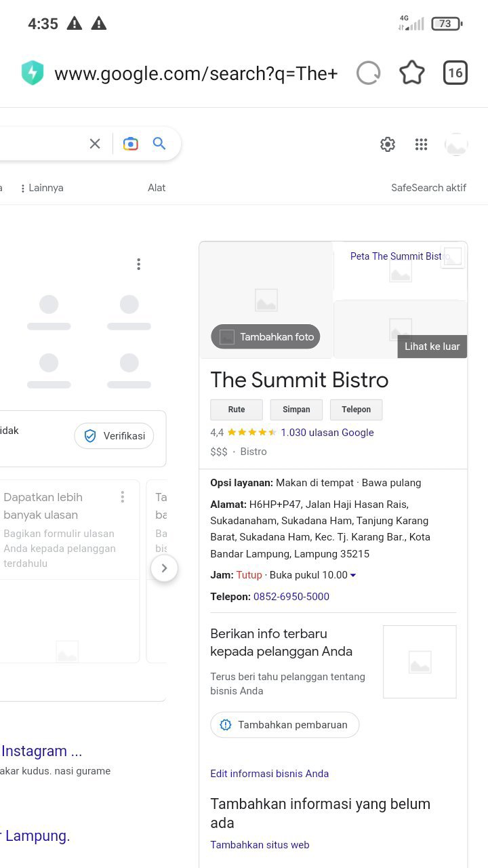
Task: Open the Google apps grid icon
Action: pos(421,144)
